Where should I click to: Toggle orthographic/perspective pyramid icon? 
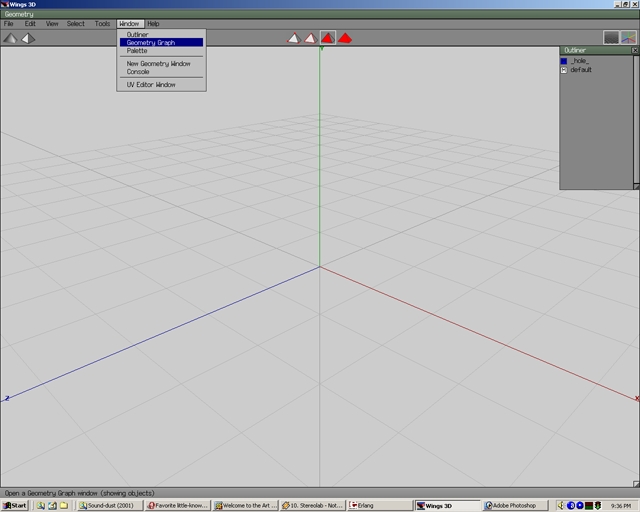click(28, 38)
